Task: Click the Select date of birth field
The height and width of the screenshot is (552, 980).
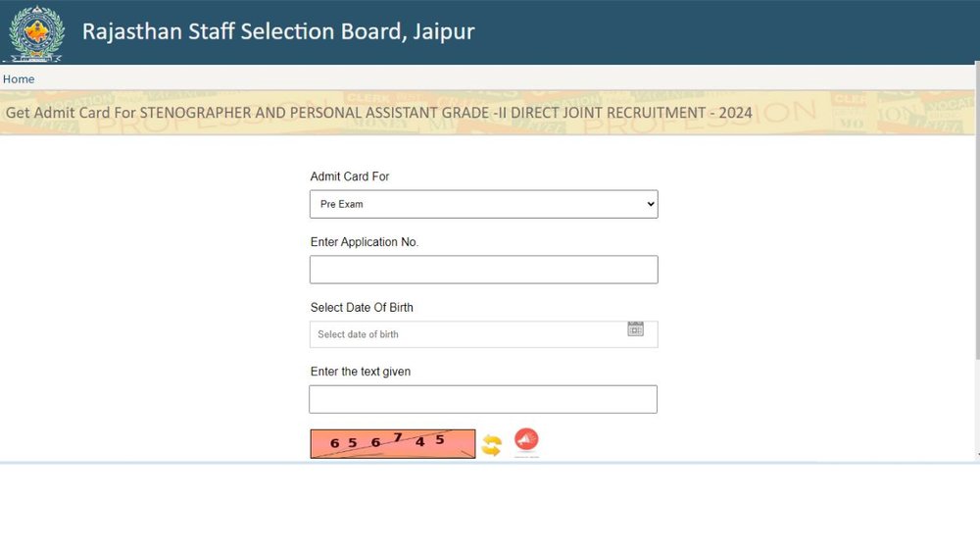Action: pos(465,334)
